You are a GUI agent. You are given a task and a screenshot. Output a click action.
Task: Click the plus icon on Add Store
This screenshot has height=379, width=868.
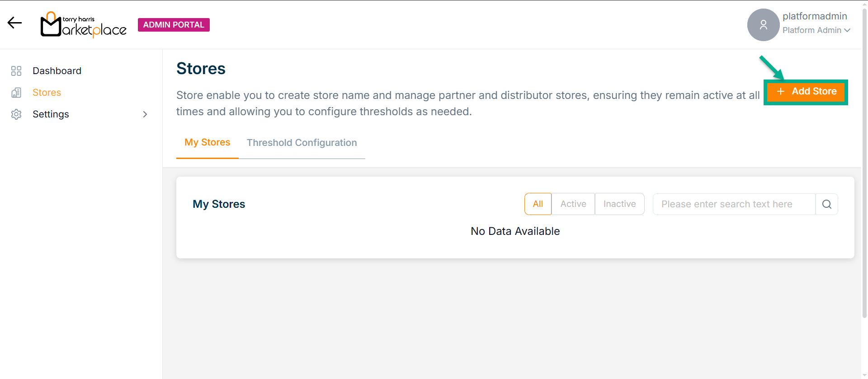point(780,92)
